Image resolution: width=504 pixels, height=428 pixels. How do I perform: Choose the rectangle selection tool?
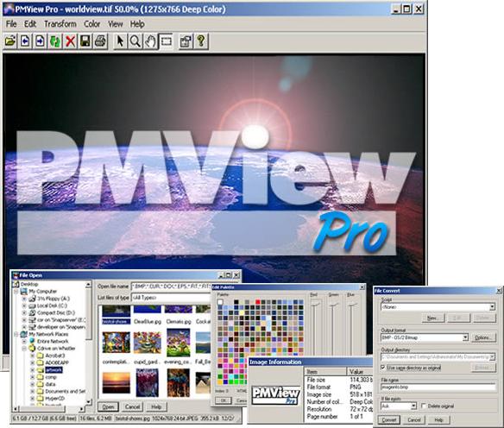point(167,41)
